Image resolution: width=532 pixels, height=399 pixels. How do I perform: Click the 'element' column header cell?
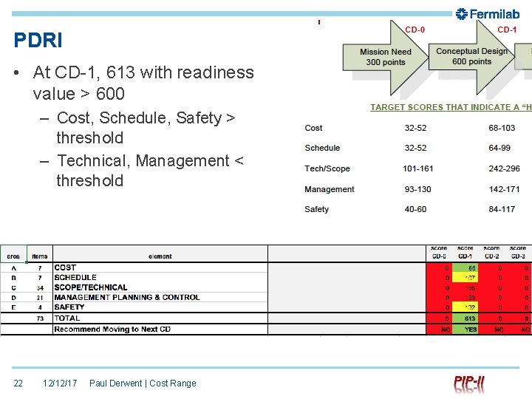[160, 253]
